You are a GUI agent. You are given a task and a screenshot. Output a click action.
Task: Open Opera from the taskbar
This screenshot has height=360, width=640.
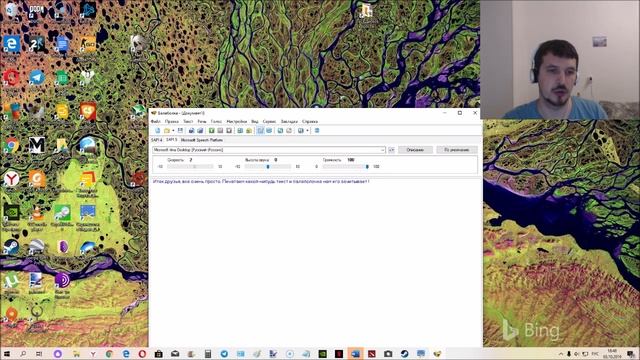coord(142,354)
